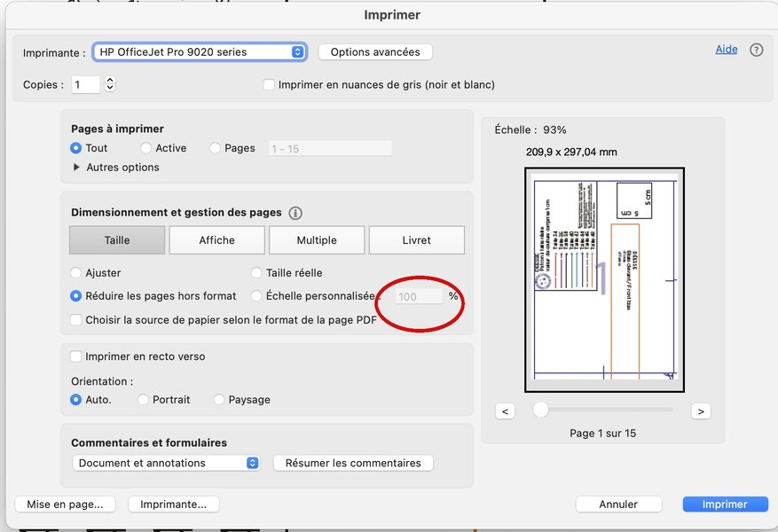Viewport: 778px width, 532px height.
Task: Select Auto. orientation radio button
Action: pyautogui.click(x=76, y=400)
